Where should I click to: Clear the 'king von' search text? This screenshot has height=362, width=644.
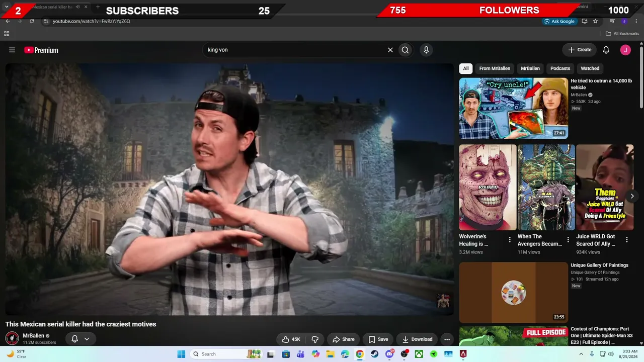390,50
